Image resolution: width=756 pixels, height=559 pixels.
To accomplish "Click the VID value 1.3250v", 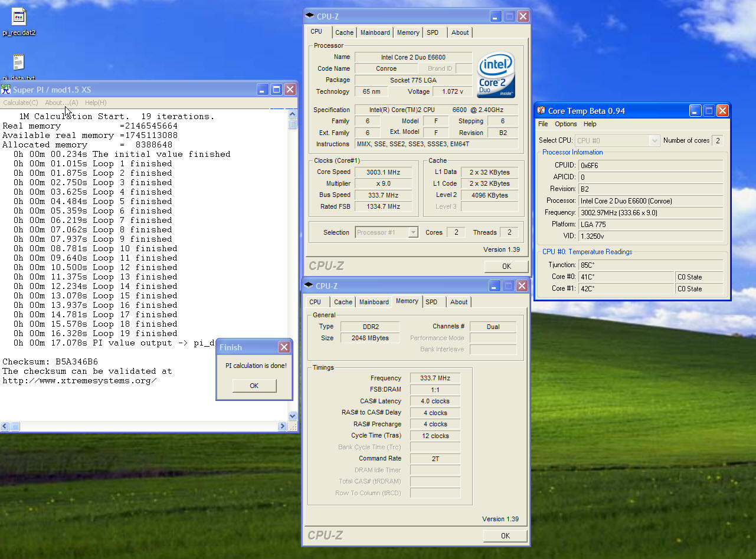I will (651, 236).
